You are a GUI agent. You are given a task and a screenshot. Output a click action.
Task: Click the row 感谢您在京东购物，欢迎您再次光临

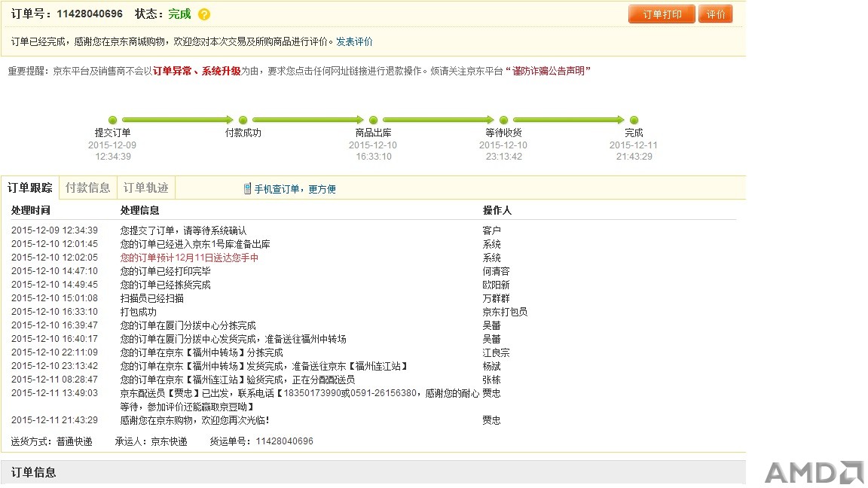pyautogui.click(x=195, y=420)
